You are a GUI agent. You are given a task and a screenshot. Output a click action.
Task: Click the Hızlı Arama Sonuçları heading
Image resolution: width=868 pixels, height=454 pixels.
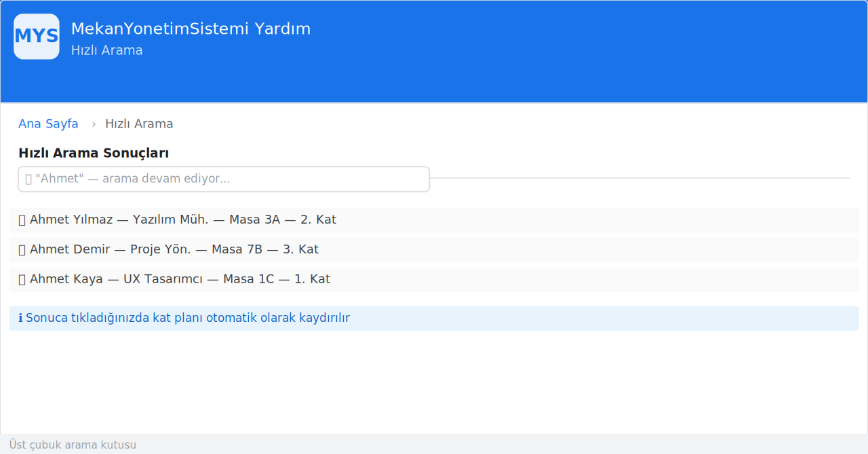(94, 153)
